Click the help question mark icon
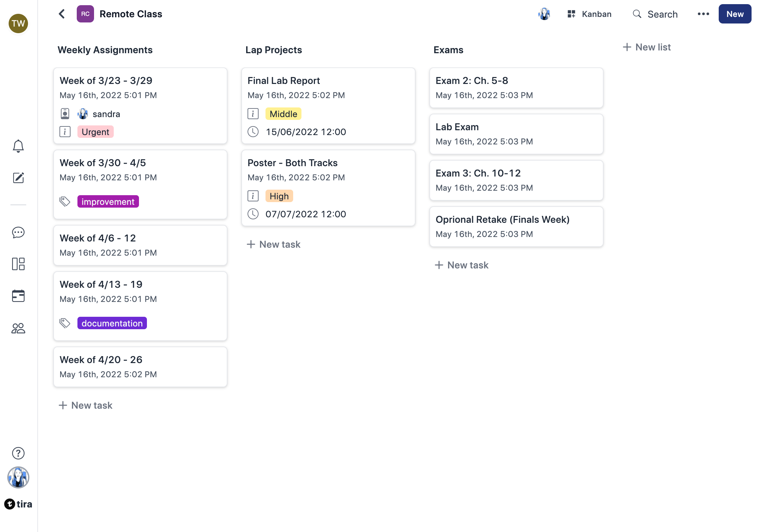Screen dimensions: 764x532 tap(18, 453)
